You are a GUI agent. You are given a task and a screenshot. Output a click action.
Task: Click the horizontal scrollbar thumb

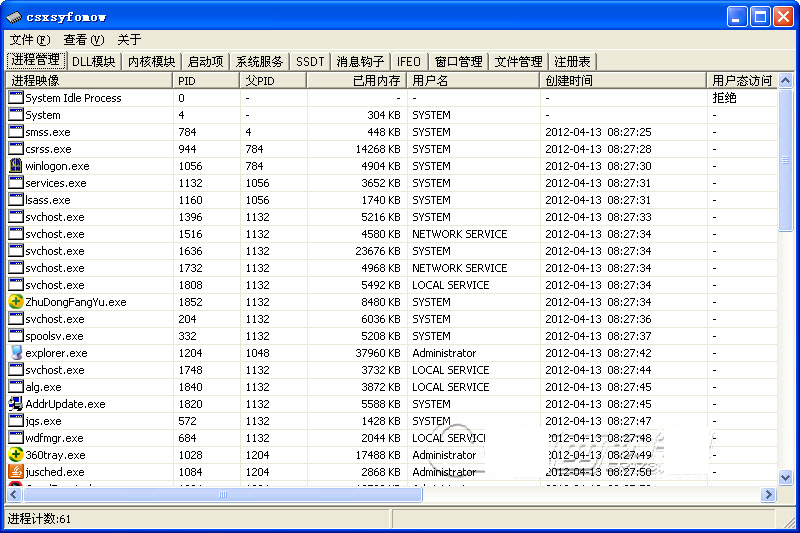223,494
